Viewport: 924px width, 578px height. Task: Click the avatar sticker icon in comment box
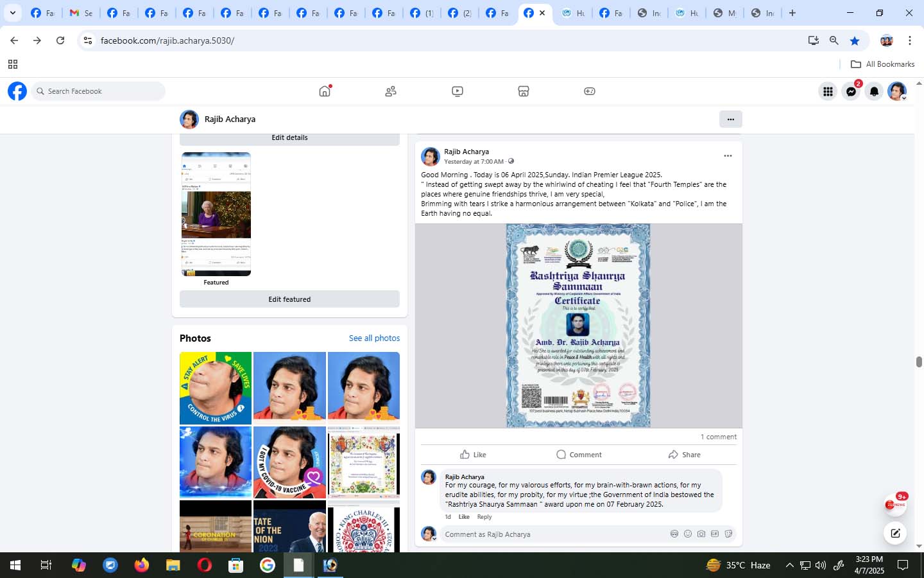point(674,534)
